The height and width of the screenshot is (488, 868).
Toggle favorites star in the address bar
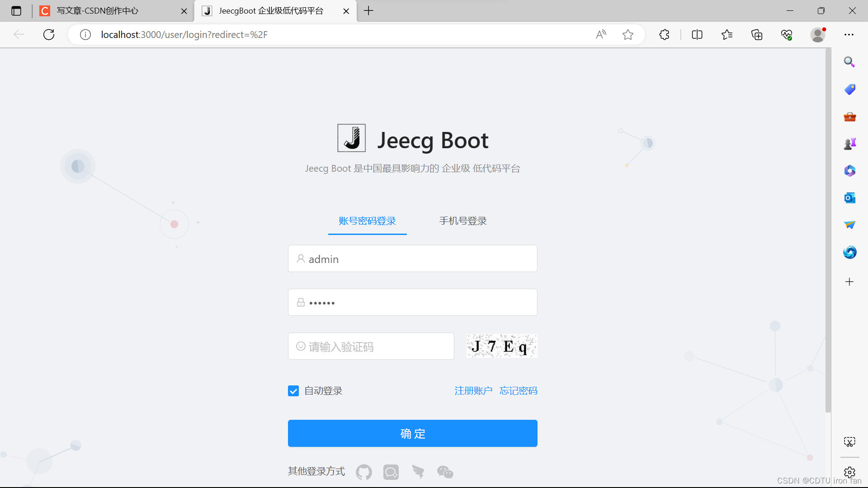click(628, 34)
